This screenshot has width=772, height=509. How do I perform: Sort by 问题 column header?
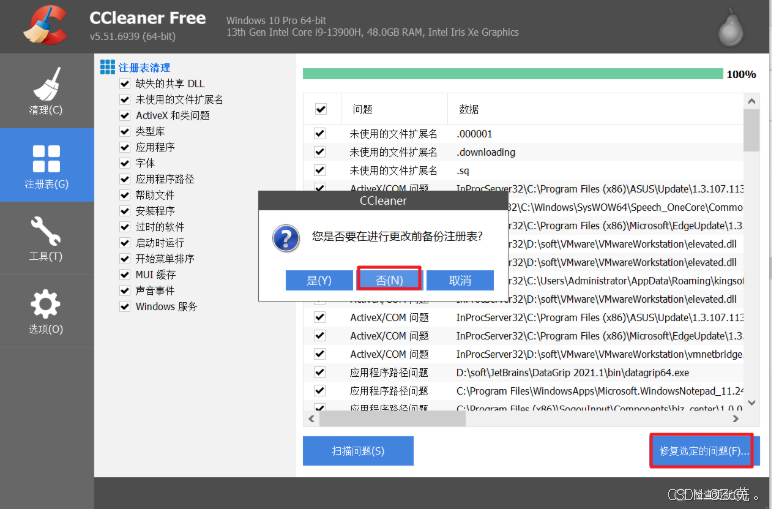click(x=363, y=109)
